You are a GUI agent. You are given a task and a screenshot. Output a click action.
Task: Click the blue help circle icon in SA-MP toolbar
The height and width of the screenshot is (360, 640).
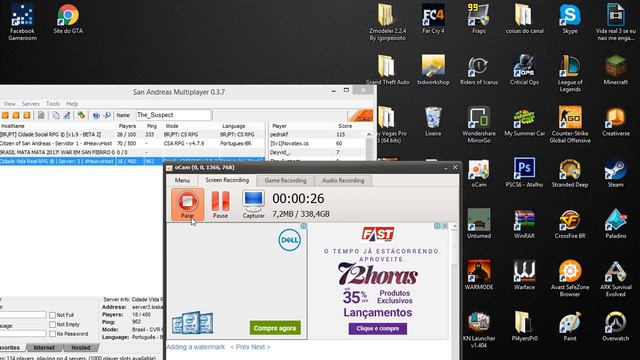[x=96, y=116]
